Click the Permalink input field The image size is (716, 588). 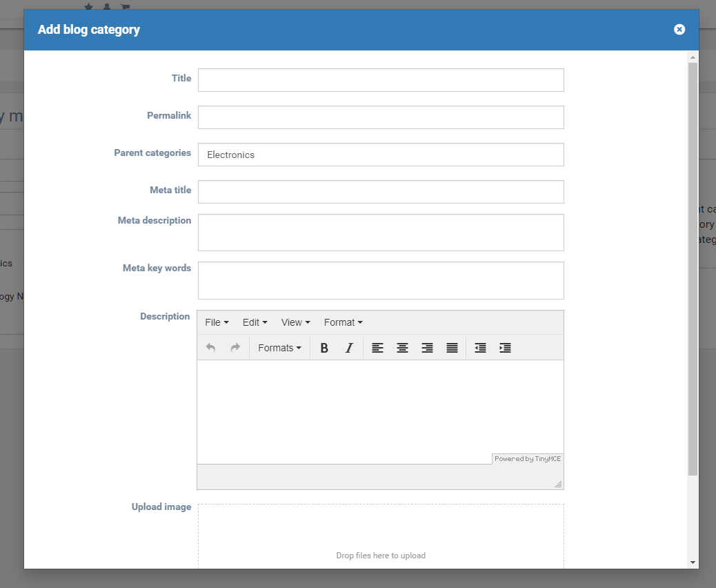click(x=381, y=117)
